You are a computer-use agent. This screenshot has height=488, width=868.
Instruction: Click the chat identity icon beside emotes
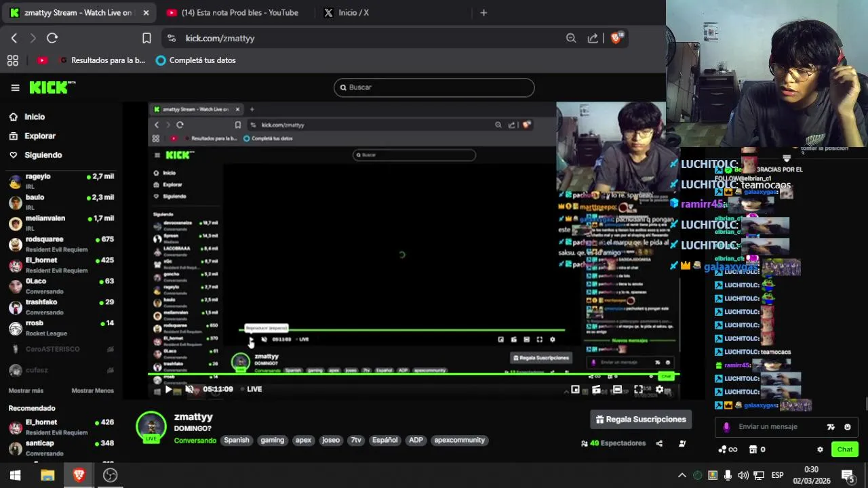(x=831, y=427)
